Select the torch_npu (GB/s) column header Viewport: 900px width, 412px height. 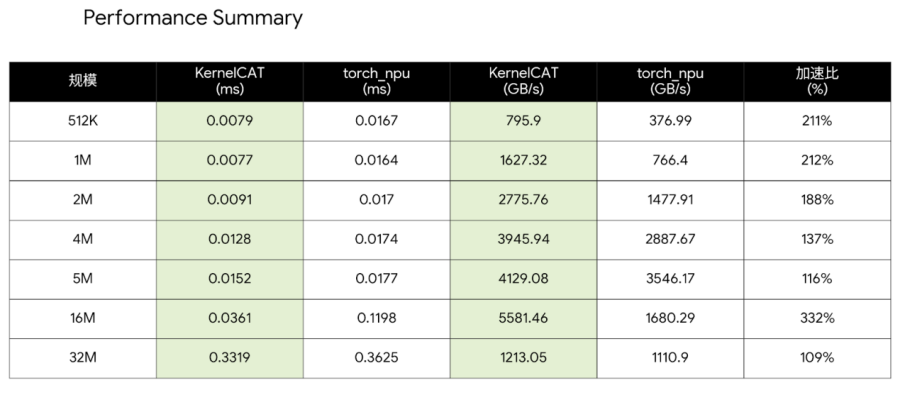670,82
